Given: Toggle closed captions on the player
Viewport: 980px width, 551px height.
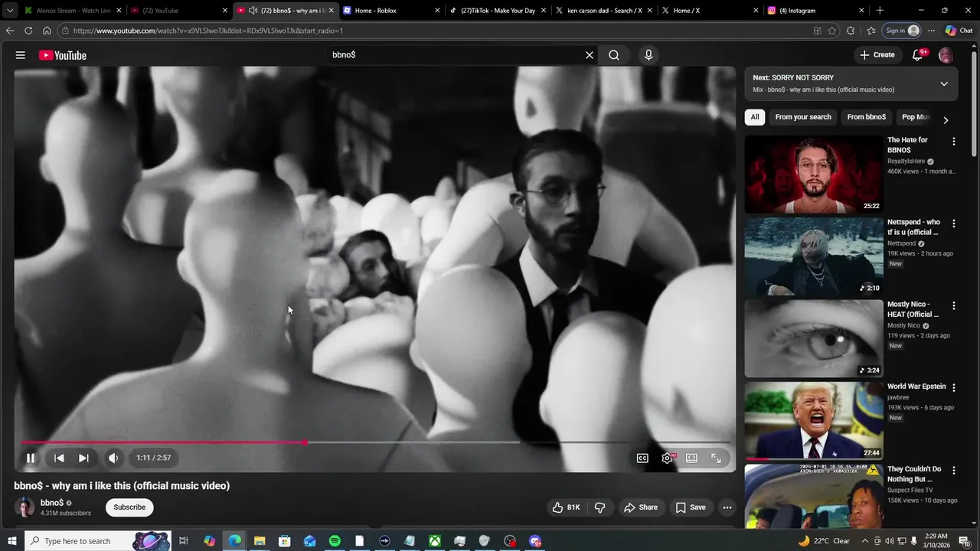Looking at the screenshot, I should coord(642,458).
